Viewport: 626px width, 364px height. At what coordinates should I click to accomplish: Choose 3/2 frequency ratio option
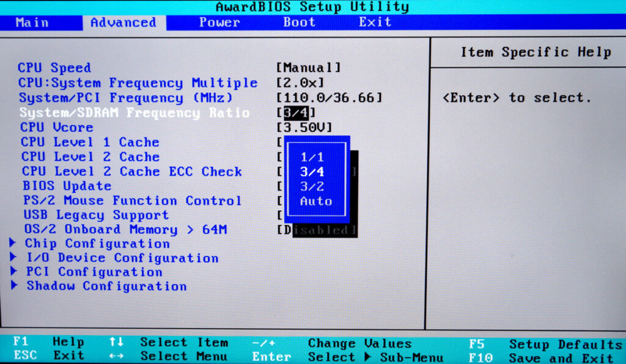pyautogui.click(x=312, y=187)
